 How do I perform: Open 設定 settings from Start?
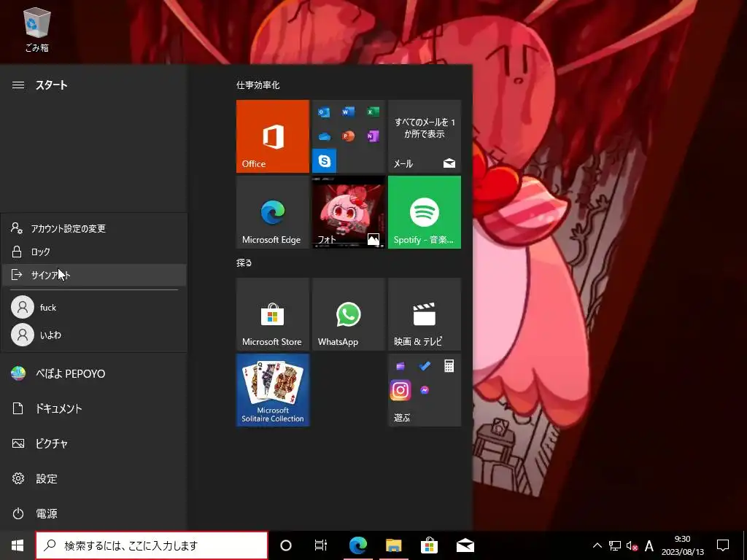93,478
